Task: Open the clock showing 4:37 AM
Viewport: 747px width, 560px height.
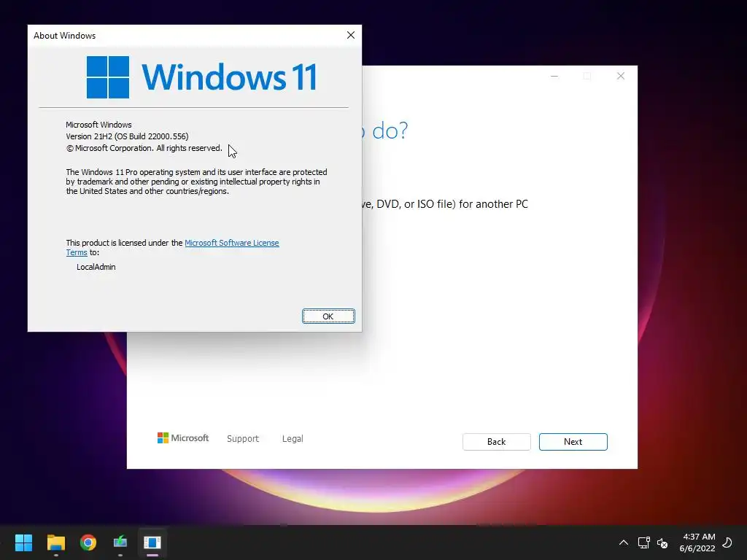Action: (697, 542)
